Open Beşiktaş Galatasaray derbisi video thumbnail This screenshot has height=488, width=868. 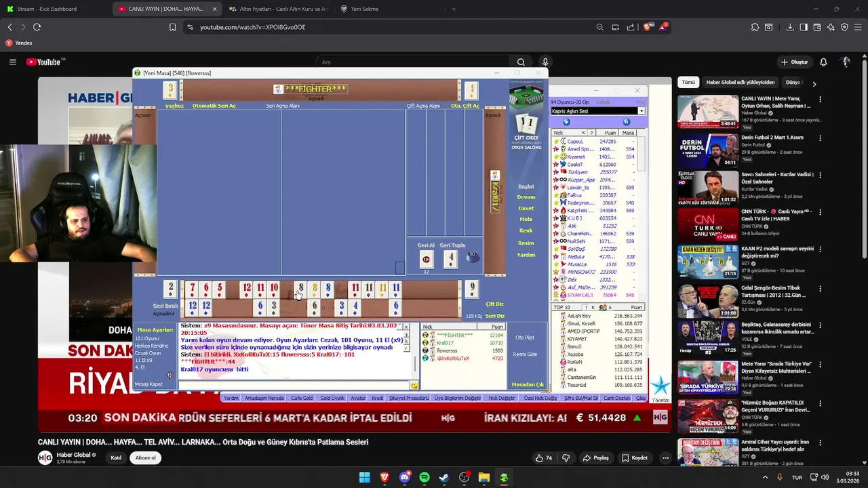[708, 338]
